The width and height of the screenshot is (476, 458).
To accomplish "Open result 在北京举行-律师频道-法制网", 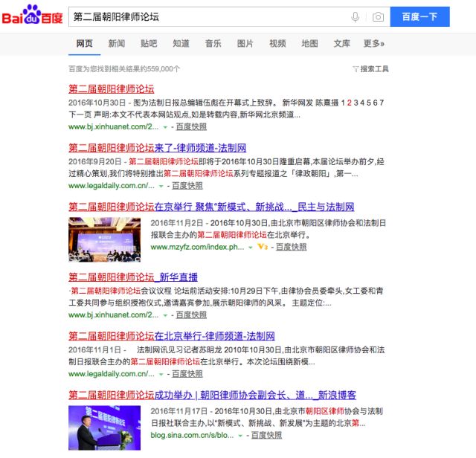I will (x=172, y=336).
